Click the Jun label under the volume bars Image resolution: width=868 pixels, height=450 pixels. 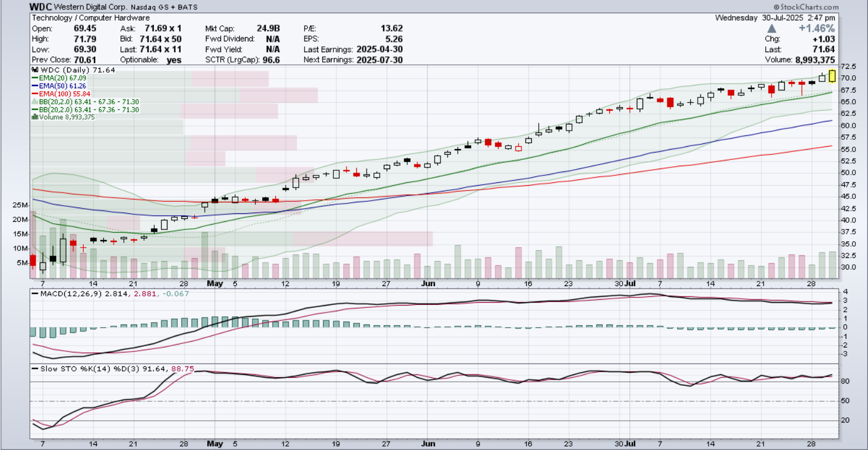pyautogui.click(x=428, y=284)
